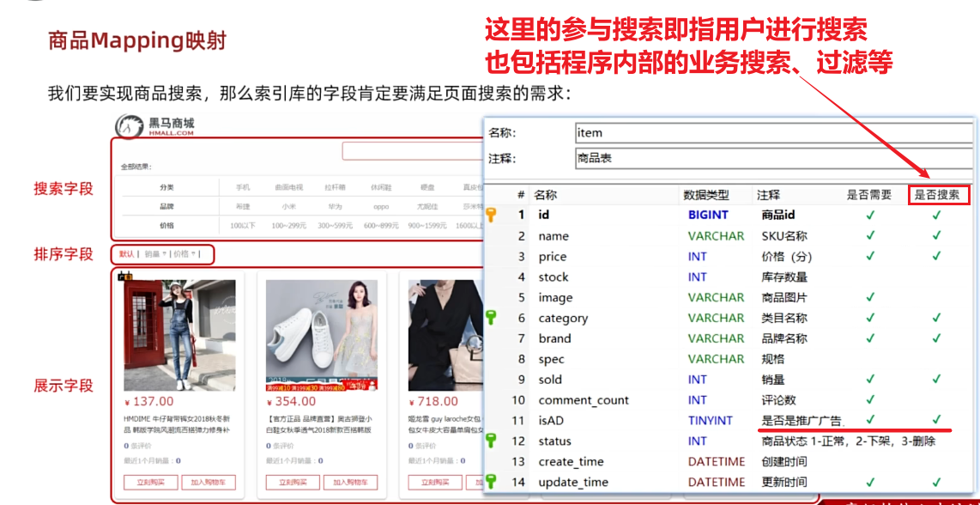The width and height of the screenshot is (980, 505).
Task: Click the 黑马商城 horse logo
Action: pyautogui.click(x=128, y=127)
